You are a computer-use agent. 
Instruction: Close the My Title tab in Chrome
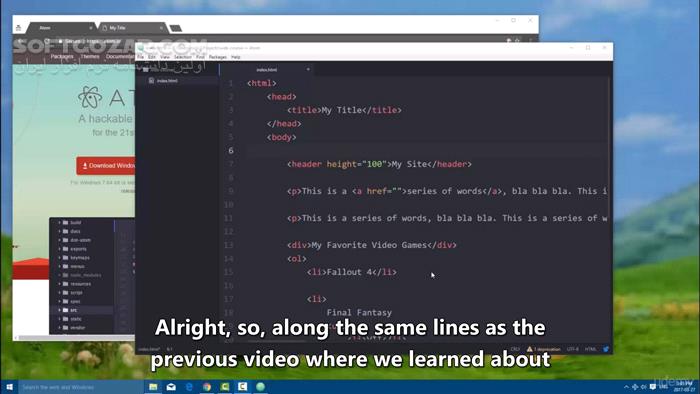point(161,28)
